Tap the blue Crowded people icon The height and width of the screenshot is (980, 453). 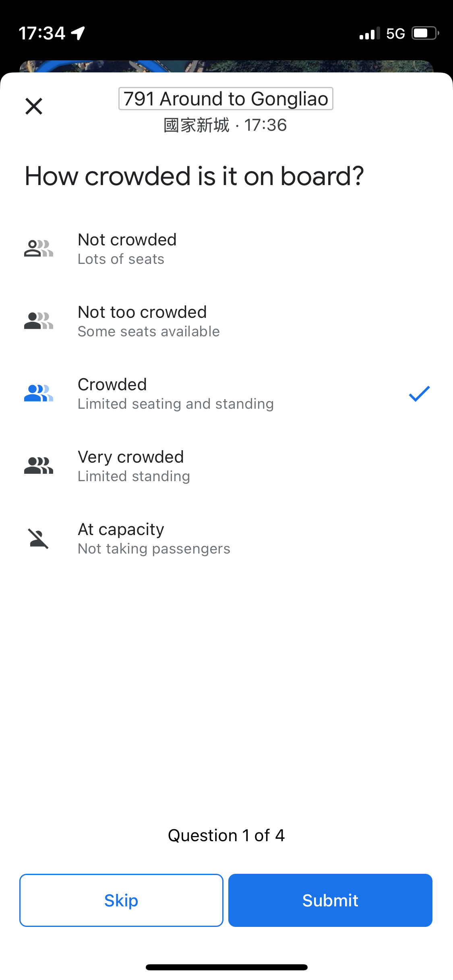39,393
